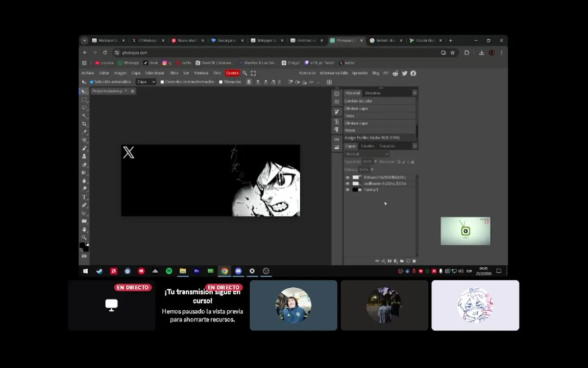This screenshot has height=368, width=588.
Task: Select the Pen tool
Action: tap(84, 205)
